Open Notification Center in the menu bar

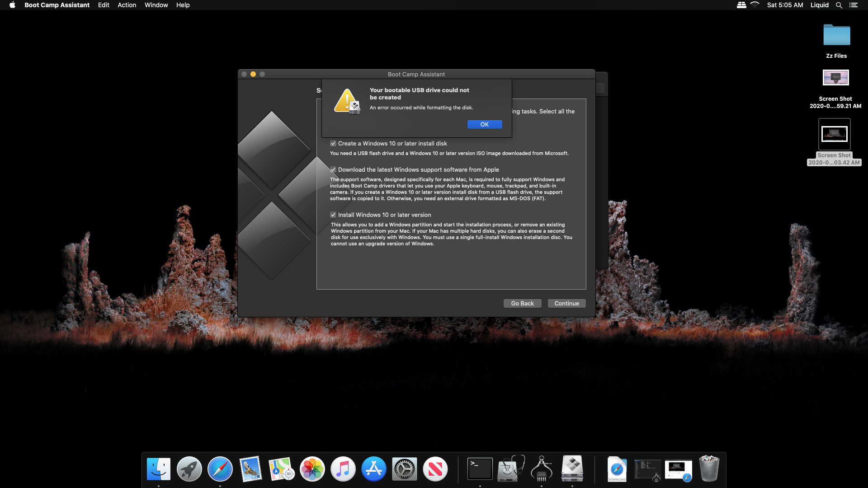(x=853, y=5)
